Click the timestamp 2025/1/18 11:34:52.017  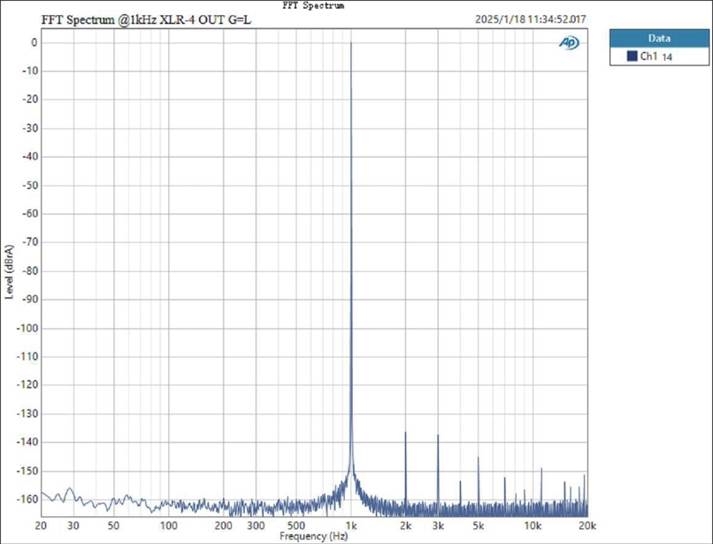[531, 20]
